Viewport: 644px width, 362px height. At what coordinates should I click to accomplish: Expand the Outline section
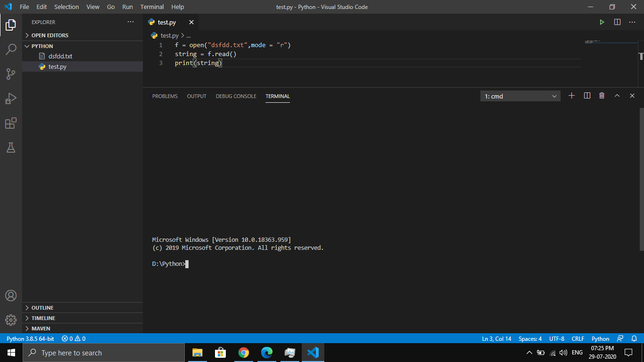(83, 308)
